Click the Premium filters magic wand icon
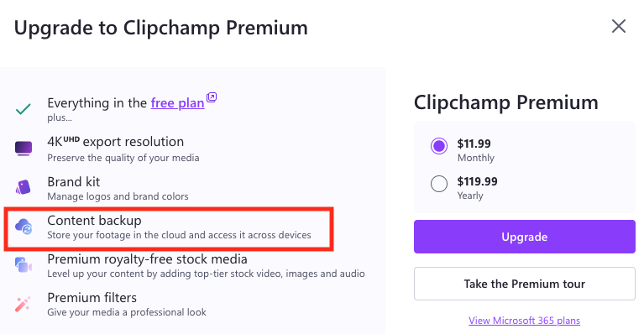The image size is (644, 334). (x=23, y=304)
